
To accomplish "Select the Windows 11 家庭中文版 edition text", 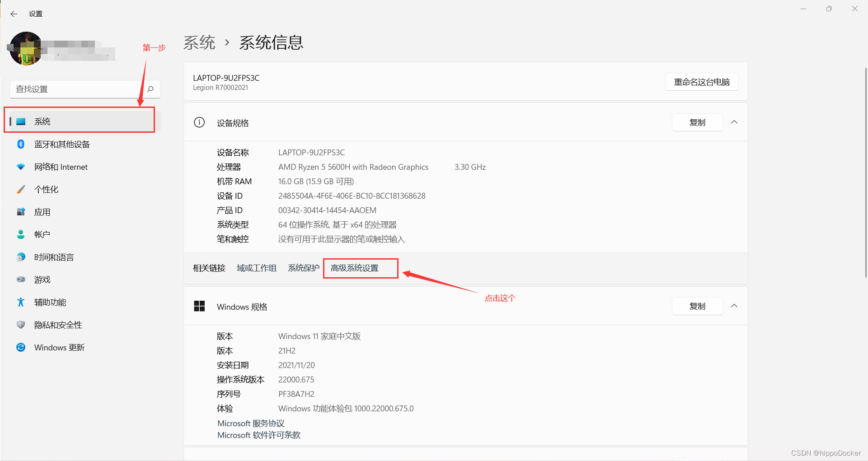I will pos(319,336).
